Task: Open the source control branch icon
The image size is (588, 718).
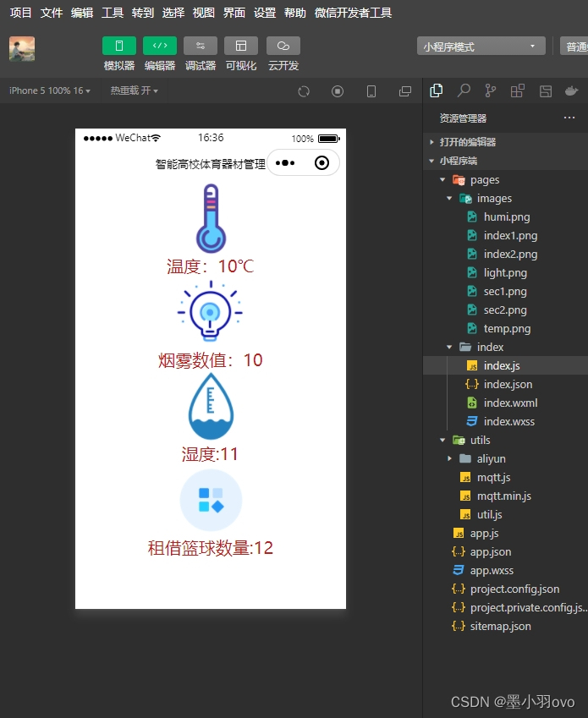Action: (x=491, y=90)
